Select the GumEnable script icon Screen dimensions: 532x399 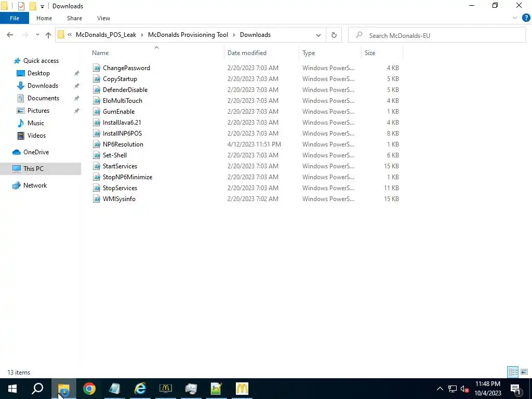97,111
